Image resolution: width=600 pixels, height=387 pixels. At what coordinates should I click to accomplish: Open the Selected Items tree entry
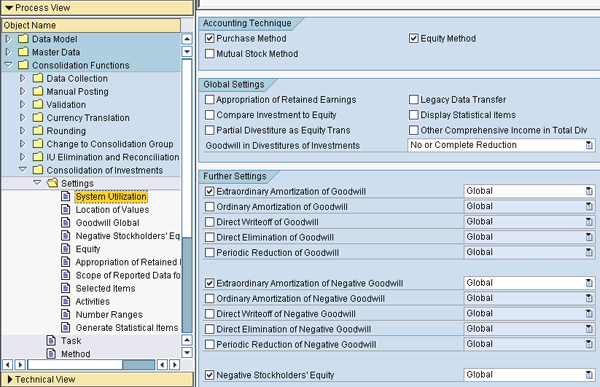pyautogui.click(x=105, y=288)
